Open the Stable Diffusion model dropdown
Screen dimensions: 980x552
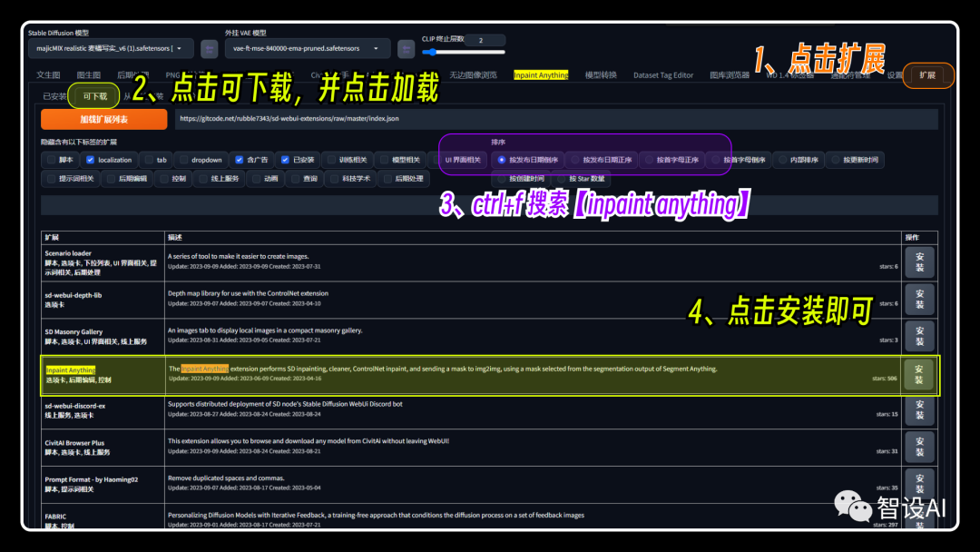[x=112, y=48]
